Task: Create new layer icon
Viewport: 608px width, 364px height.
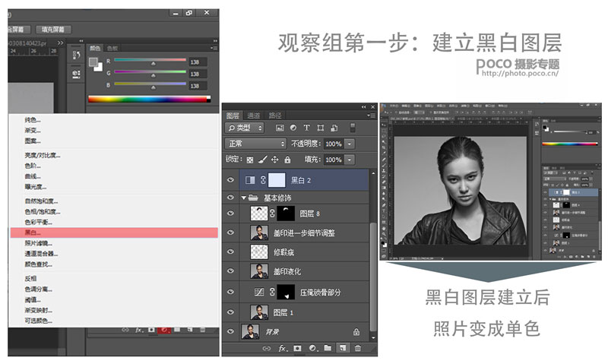Action: click(x=343, y=348)
